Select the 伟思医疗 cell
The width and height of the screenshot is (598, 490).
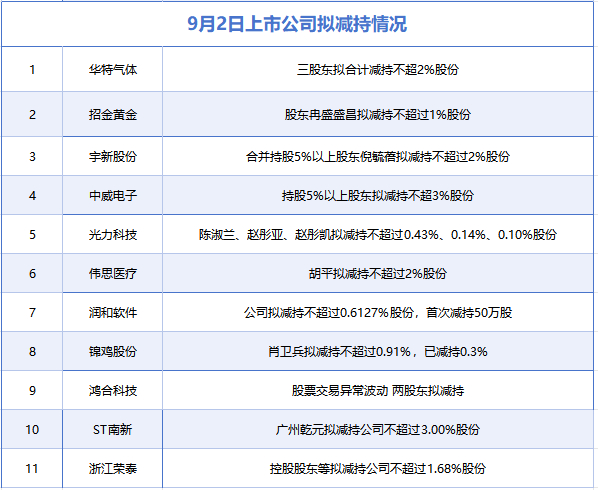click(x=113, y=273)
